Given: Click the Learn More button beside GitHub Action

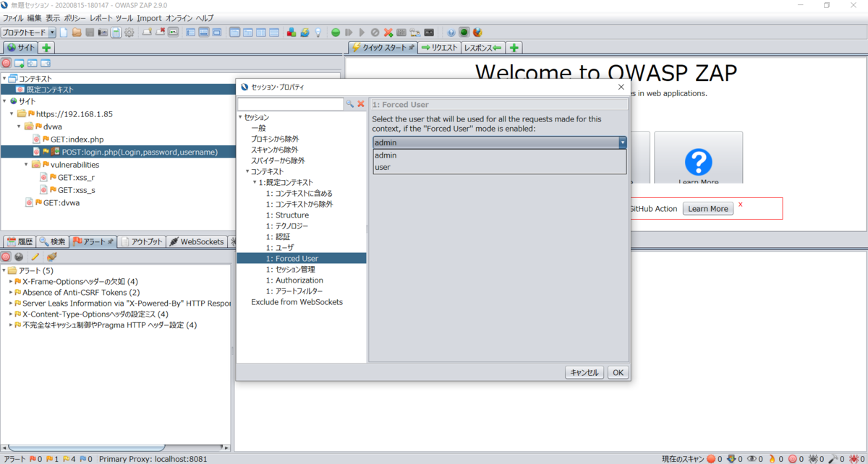Looking at the screenshot, I should point(708,209).
